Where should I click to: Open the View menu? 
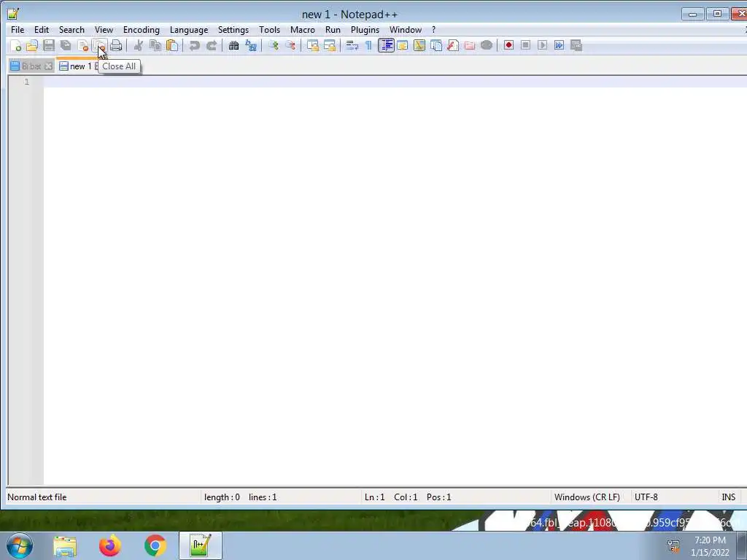tap(104, 29)
